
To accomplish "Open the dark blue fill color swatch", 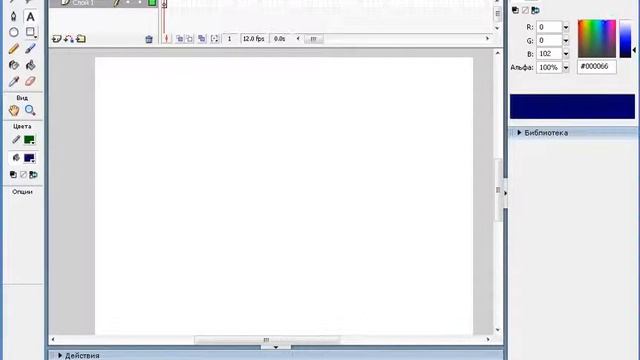I will coord(29,158).
